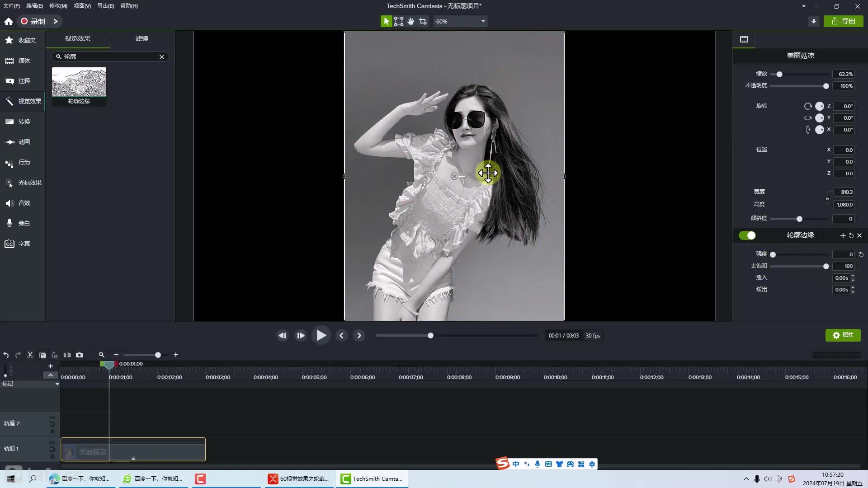This screenshot has height=488, width=868.
Task: Collapse the timeline tracks with chevron up
Action: [x=51, y=375]
